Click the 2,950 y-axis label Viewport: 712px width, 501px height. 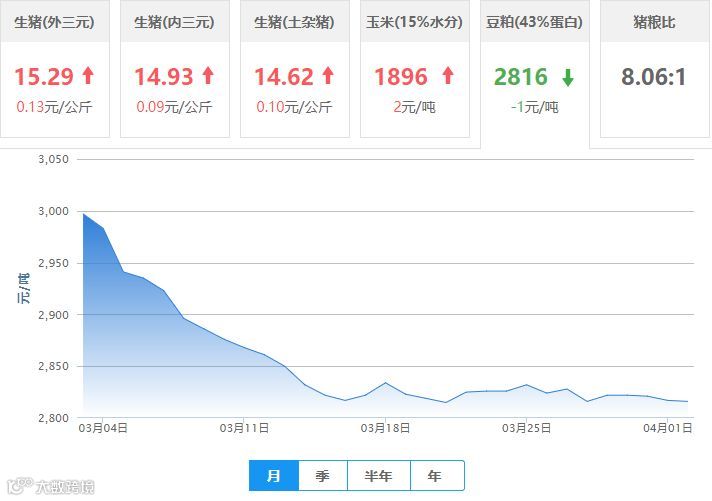point(53,263)
